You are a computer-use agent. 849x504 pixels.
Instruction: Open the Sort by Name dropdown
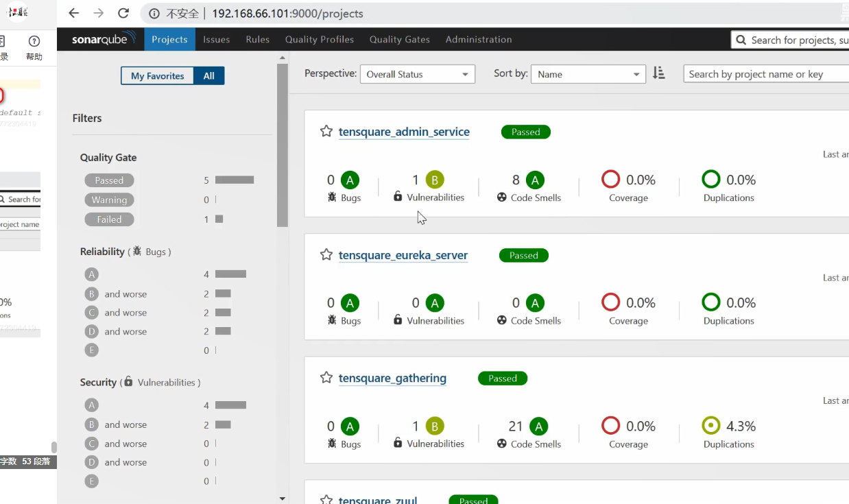tap(588, 74)
